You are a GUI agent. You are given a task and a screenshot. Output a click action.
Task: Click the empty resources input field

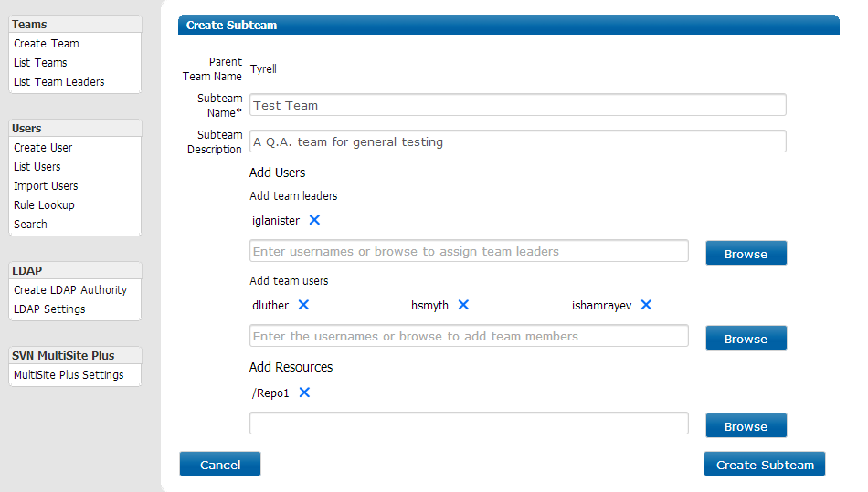[x=469, y=424]
